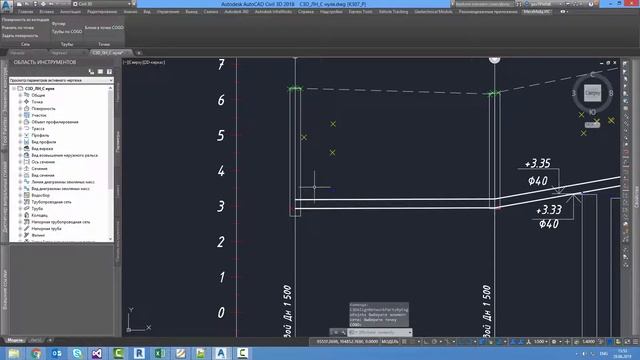The height and width of the screenshot is (360, 640).
Task: Click the new drawing tab plus button
Action: [x=139, y=53]
